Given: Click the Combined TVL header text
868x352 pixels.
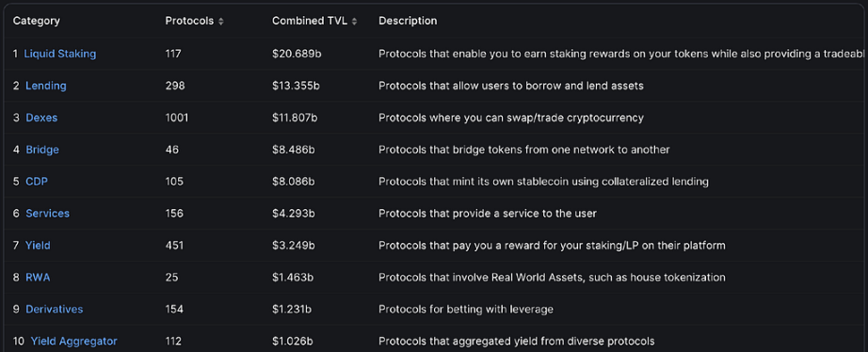Looking at the screenshot, I should point(310,21).
